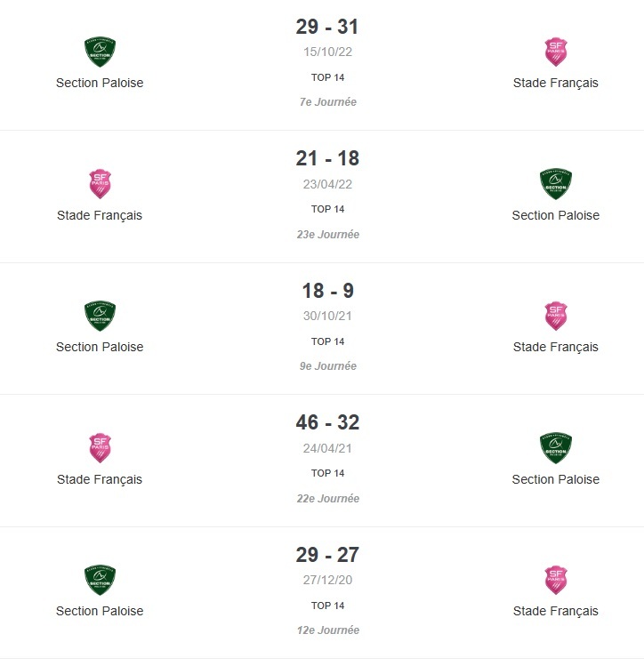Click Section Paloise logo in 23/04/22 match
The image size is (644, 666).
(556, 183)
